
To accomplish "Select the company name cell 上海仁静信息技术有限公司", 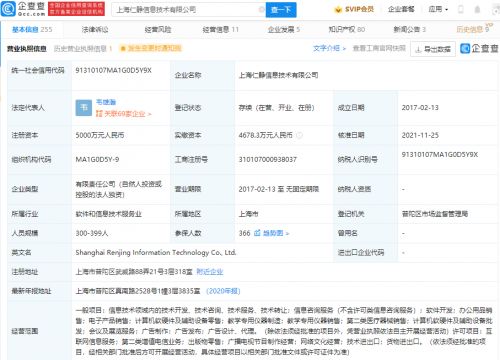I will (278, 75).
